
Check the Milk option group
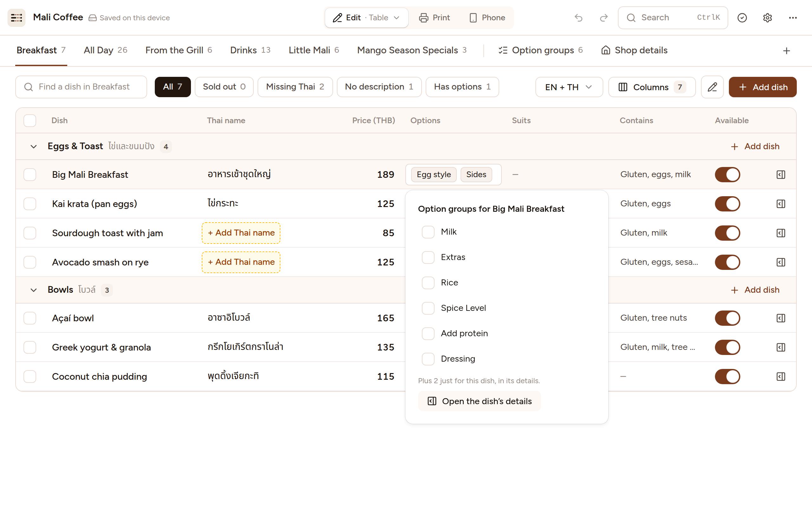click(x=428, y=232)
